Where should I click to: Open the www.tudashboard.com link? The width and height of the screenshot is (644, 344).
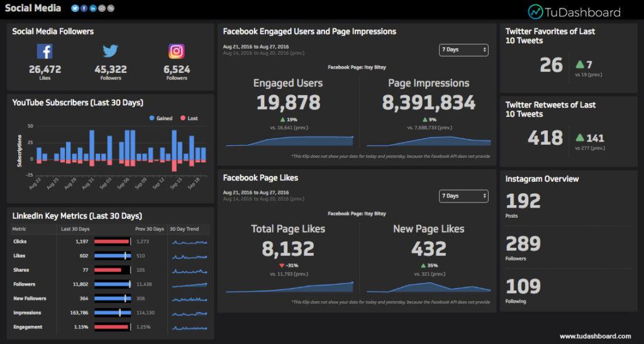tap(595, 336)
